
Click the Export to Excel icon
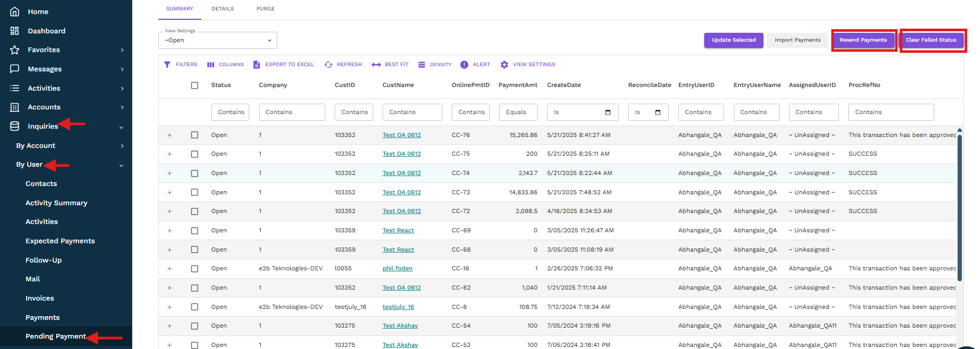tap(257, 65)
